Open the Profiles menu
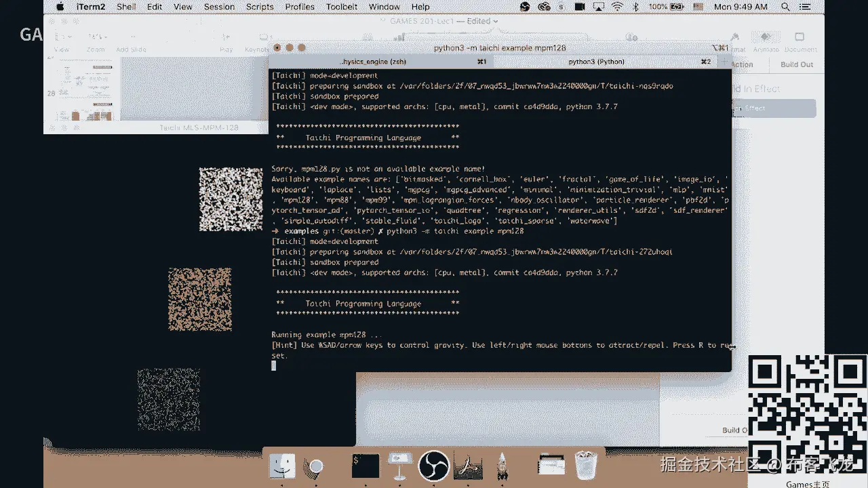The width and height of the screenshot is (868, 488). (x=299, y=7)
